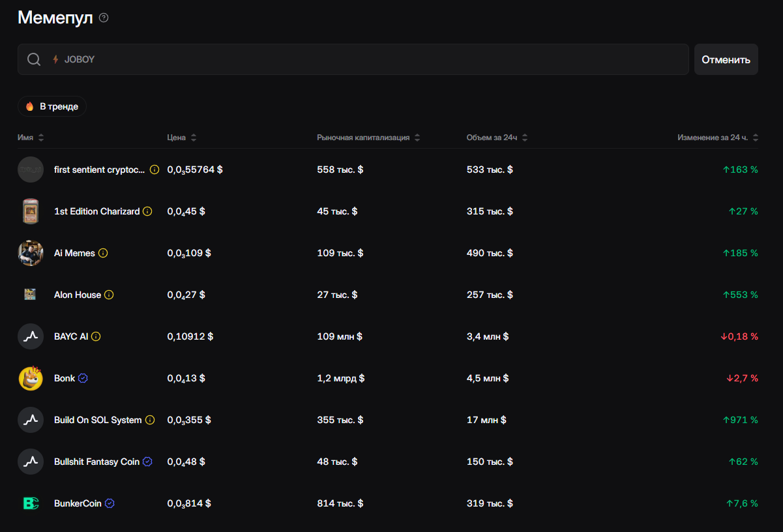Click the search magnifier icon
Viewport: 783px width, 532px height.
click(x=34, y=60)
